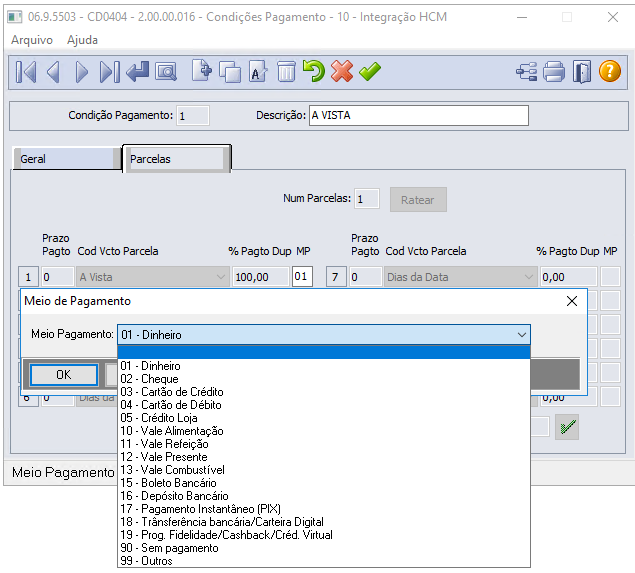The height and width of the screenshot is (573, 635).
Task: Go to previous record arrow
Action: click(54, 72)
